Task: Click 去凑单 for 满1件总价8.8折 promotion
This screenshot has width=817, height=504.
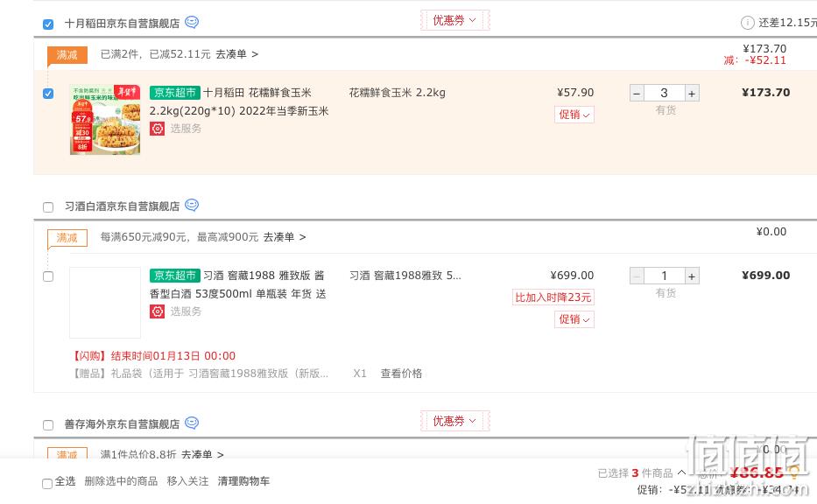Action: coord(202,454)
